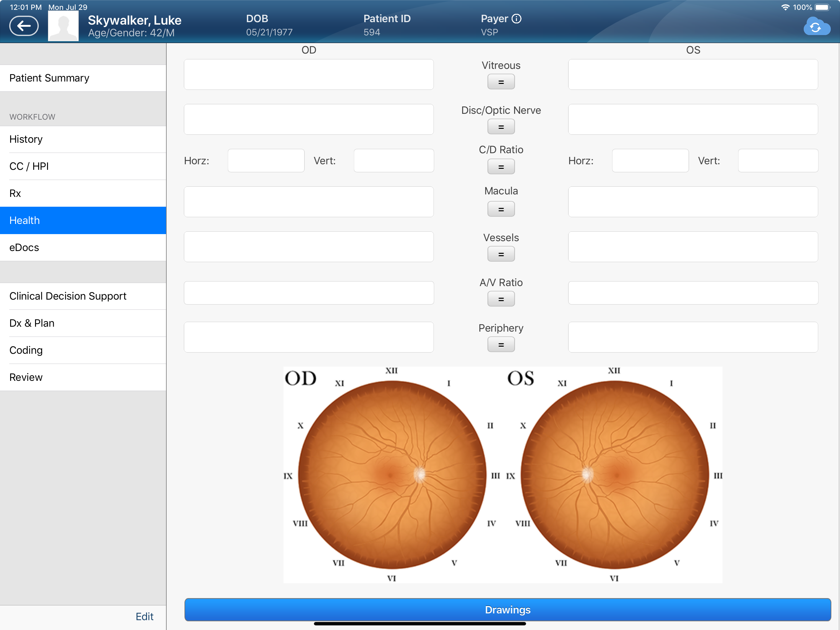
Task: Tap the OS Vert C/D ratio field
Action: pos(778,160)
